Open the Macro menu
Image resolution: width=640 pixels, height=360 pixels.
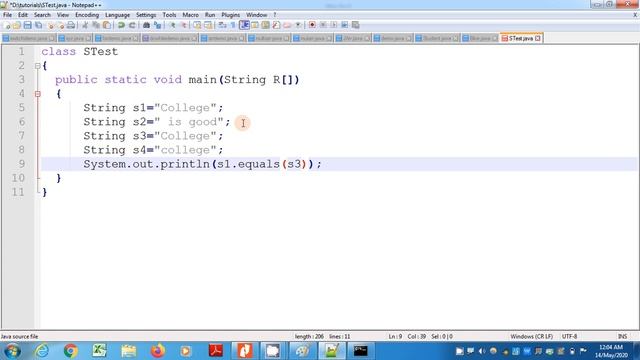pyautogui.click(x=190, y=15)
